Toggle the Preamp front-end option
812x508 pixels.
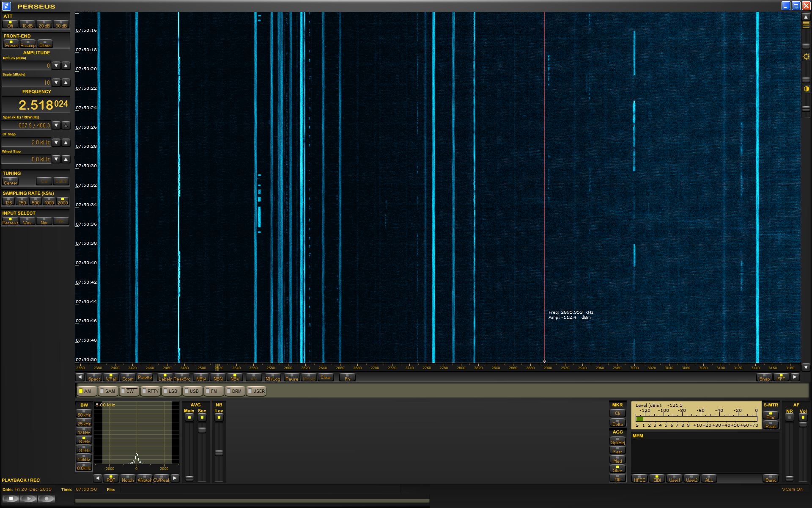28,44
